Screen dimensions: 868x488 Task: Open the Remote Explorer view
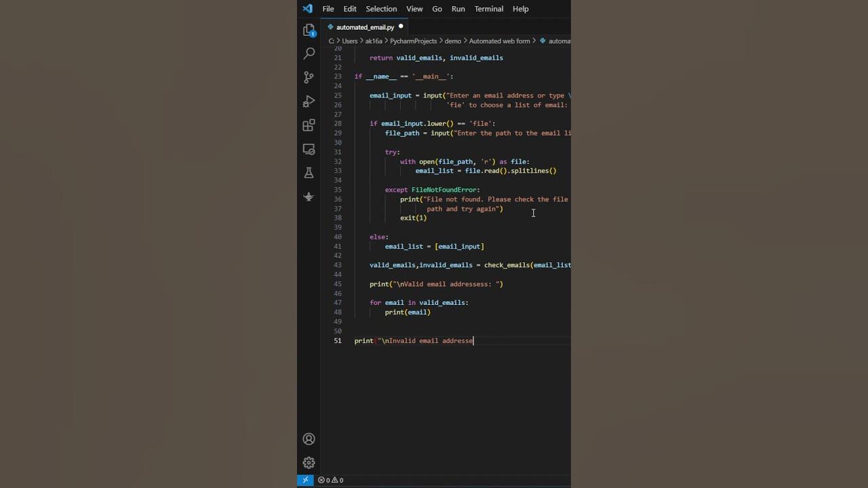click(x=309, y=149)
